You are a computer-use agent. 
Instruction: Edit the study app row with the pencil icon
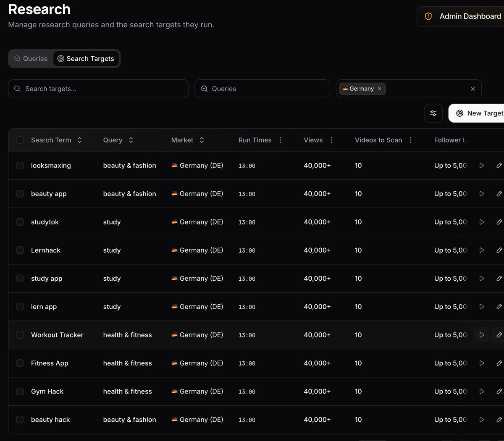click(499, 279)
